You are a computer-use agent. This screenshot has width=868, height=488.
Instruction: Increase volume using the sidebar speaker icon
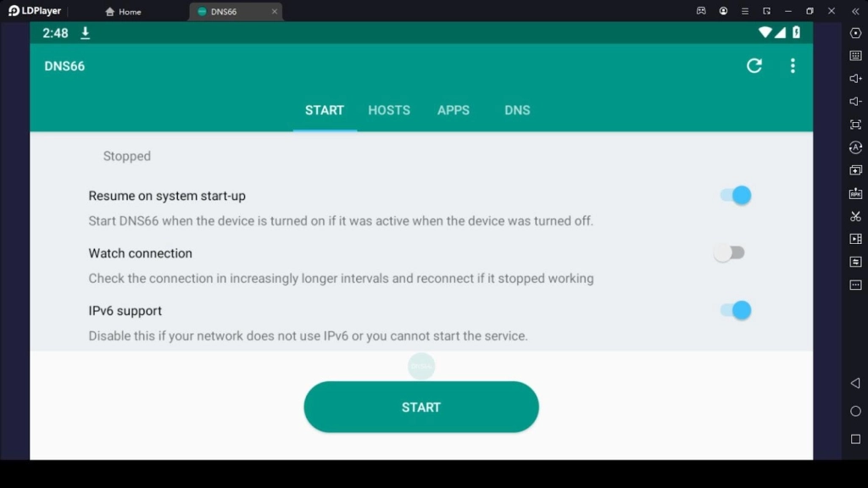[855, 79]
